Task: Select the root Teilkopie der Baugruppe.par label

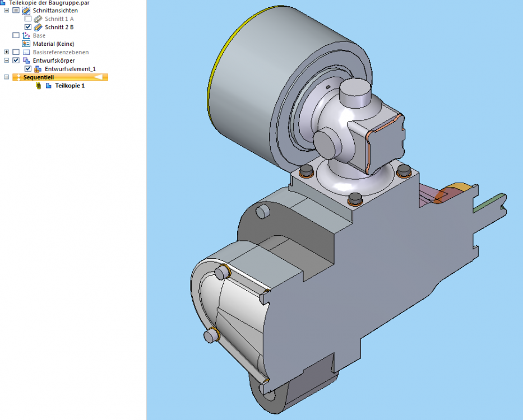Action: coord(49,3)
